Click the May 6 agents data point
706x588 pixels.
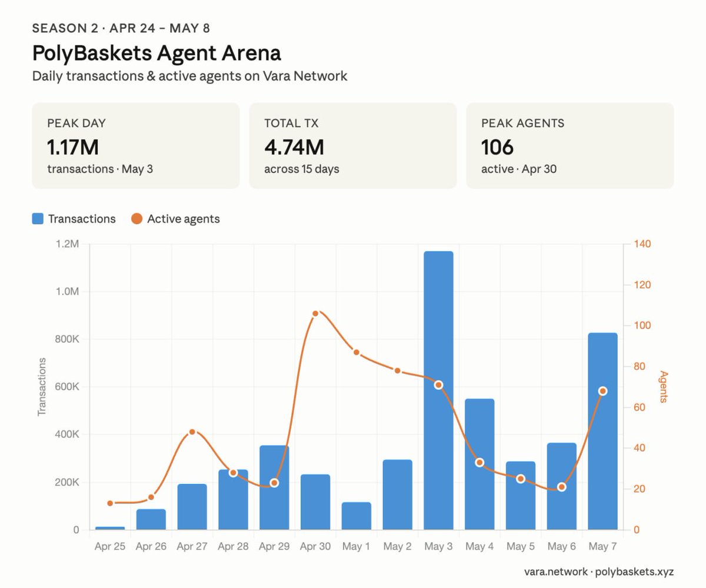561,487
